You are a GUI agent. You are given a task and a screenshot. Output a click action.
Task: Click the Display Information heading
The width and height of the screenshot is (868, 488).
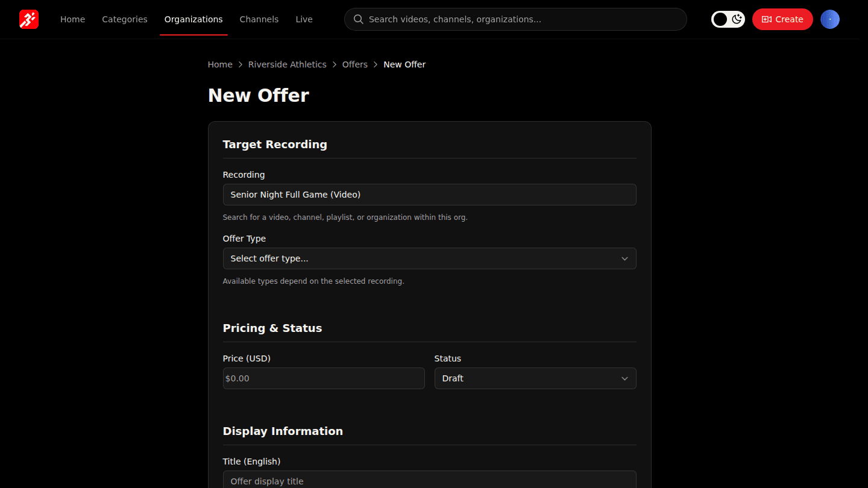[x=283, y=431]
